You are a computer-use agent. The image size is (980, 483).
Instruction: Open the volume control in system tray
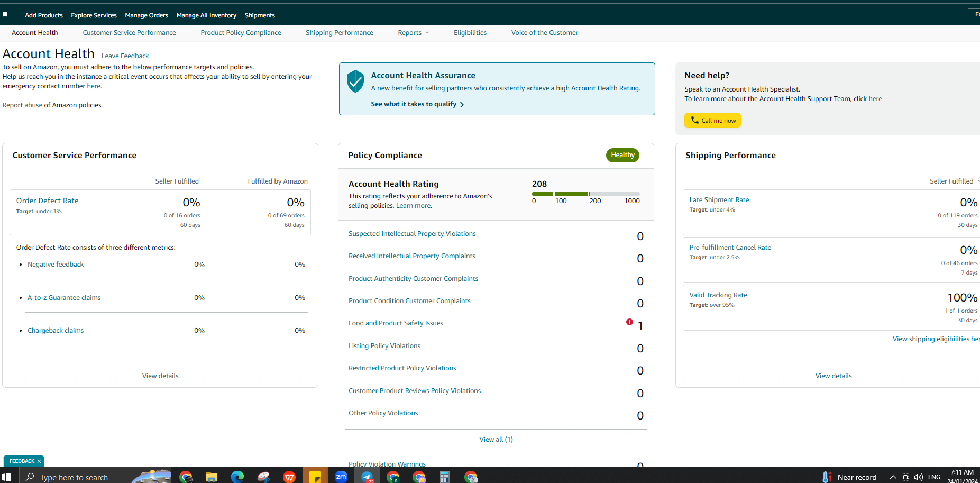coord(919,477)
